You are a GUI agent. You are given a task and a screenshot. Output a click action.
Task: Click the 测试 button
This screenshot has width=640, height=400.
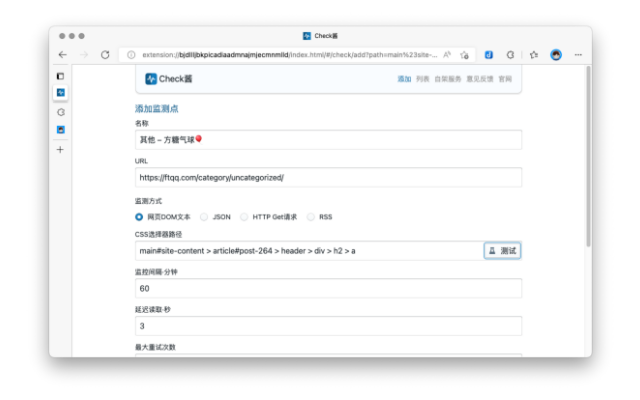tap(502, 251)
